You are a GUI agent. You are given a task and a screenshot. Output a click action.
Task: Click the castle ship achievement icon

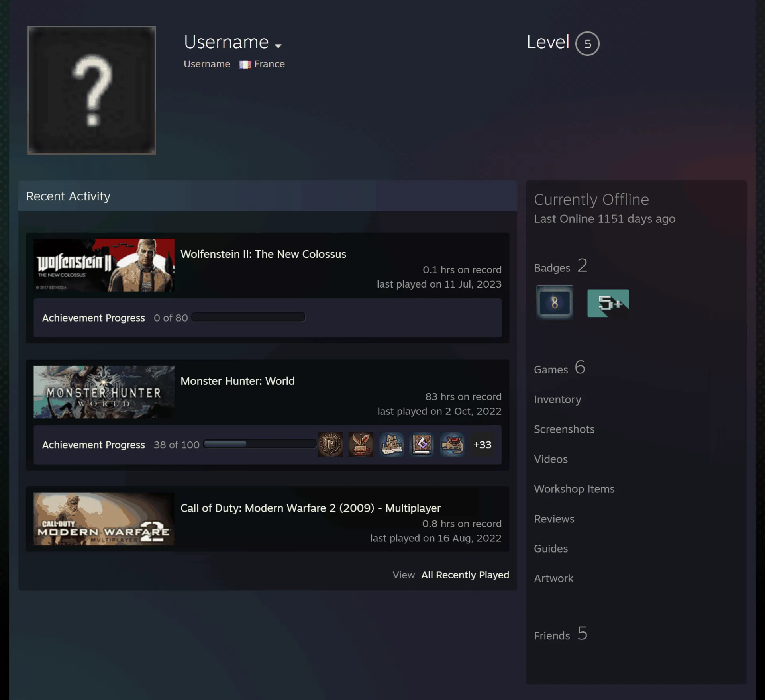391,444
